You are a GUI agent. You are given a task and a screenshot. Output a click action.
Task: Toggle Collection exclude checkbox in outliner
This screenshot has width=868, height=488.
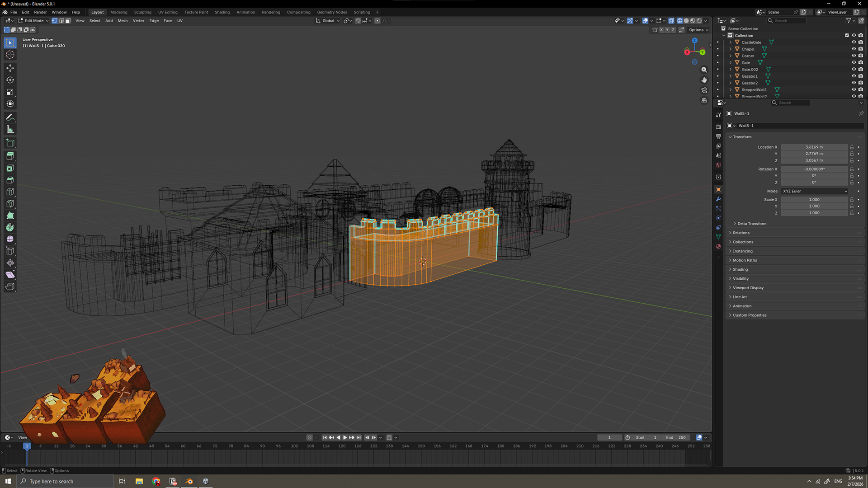pos(847,35)
